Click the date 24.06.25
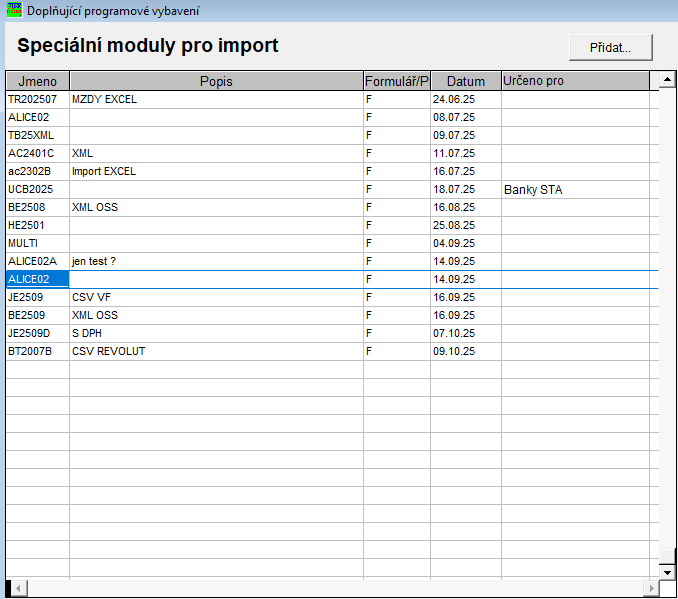678x599 pixels. coord(466,99)
